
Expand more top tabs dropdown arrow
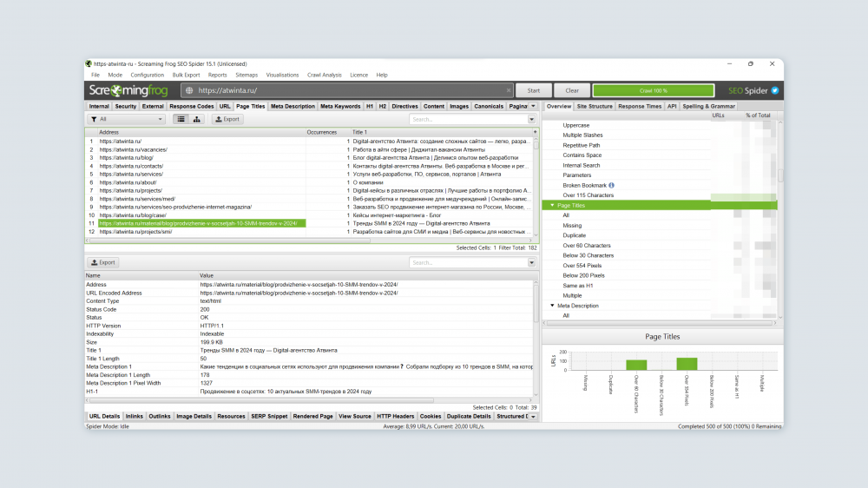[533, 106]
